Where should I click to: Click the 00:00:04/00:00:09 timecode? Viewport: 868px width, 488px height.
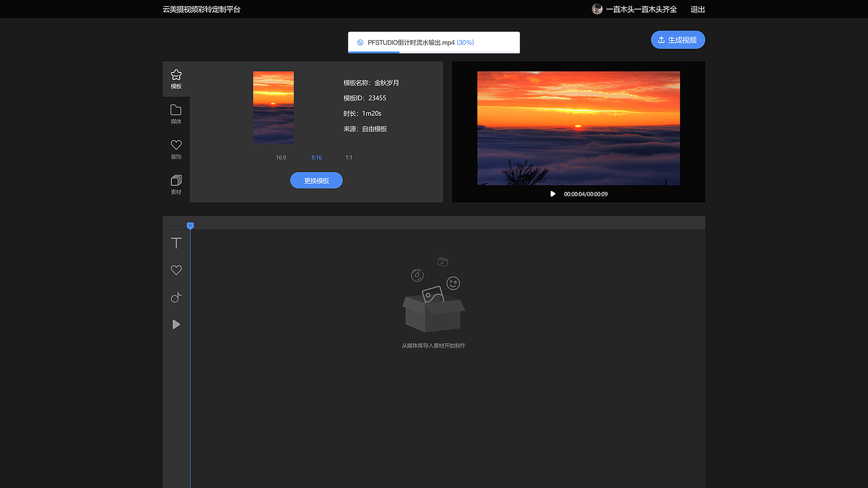tap(586, 194)
